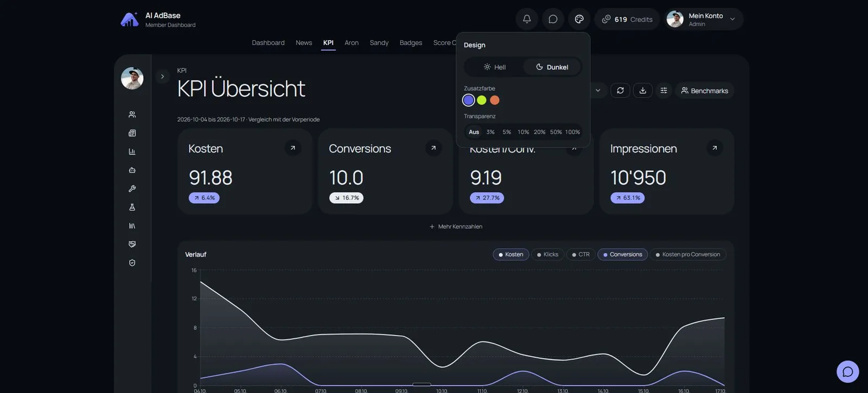Open the wrench tools sidebar icon
Image resolution: width=868 pixels, height=393 pixels.
(132, 189)
